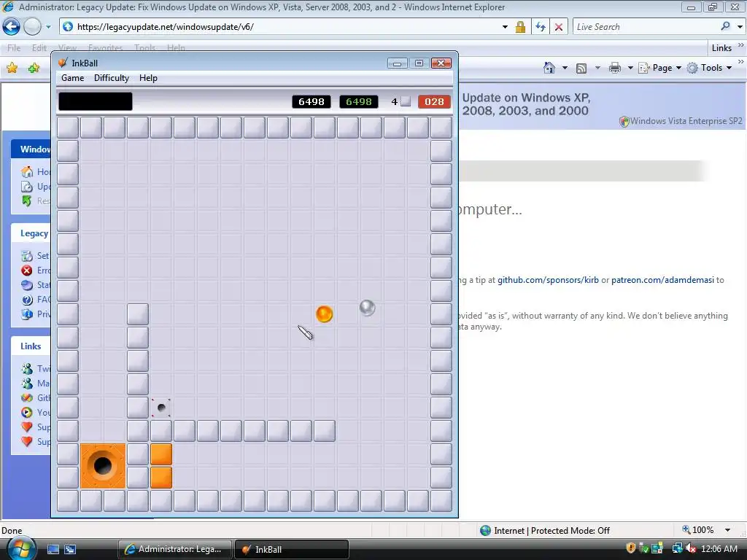Click the remaining balls count 4 indicator
Screen dimensions: 747x560
pos(400,101)
